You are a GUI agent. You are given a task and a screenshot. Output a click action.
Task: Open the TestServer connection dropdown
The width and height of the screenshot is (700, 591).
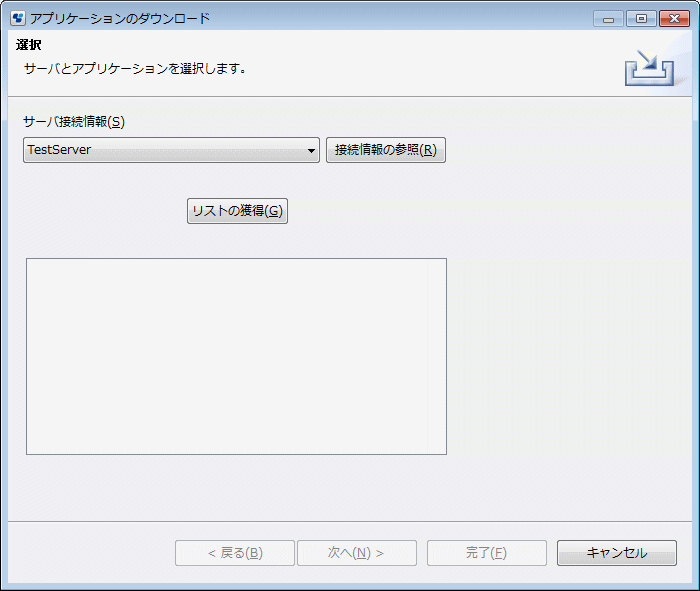171,150
